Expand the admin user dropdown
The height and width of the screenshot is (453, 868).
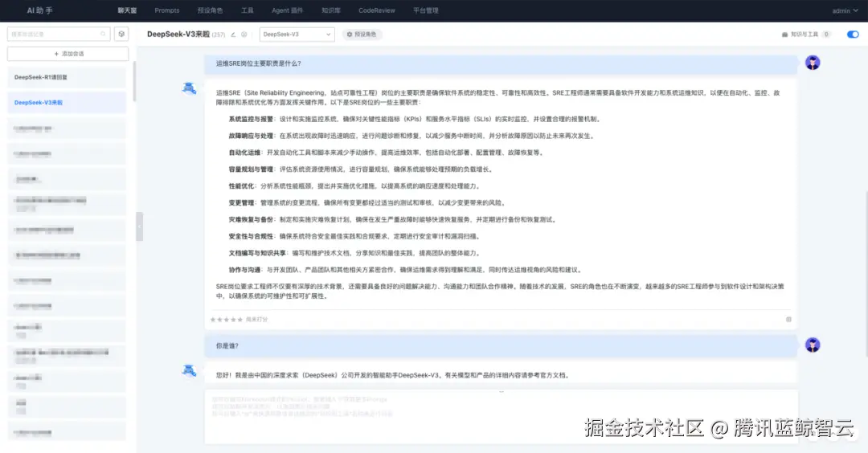tap(845, 10)
